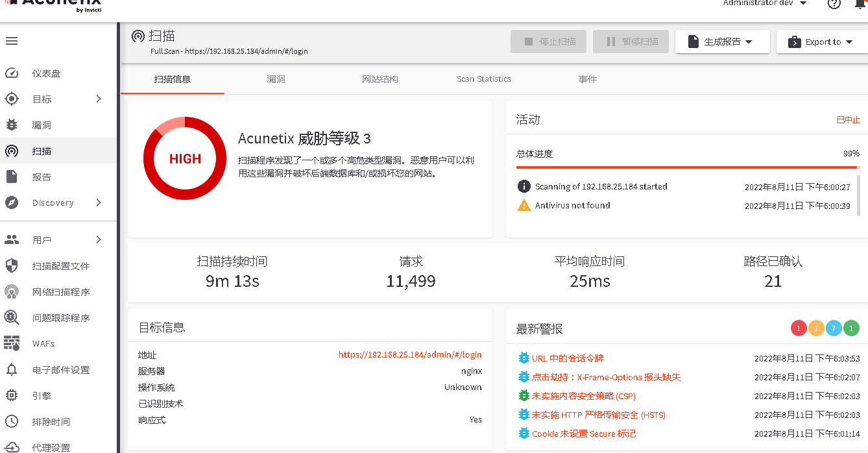
Task: Open 问题跟踪程序 magnifier icon
Action: click(12, 317)
